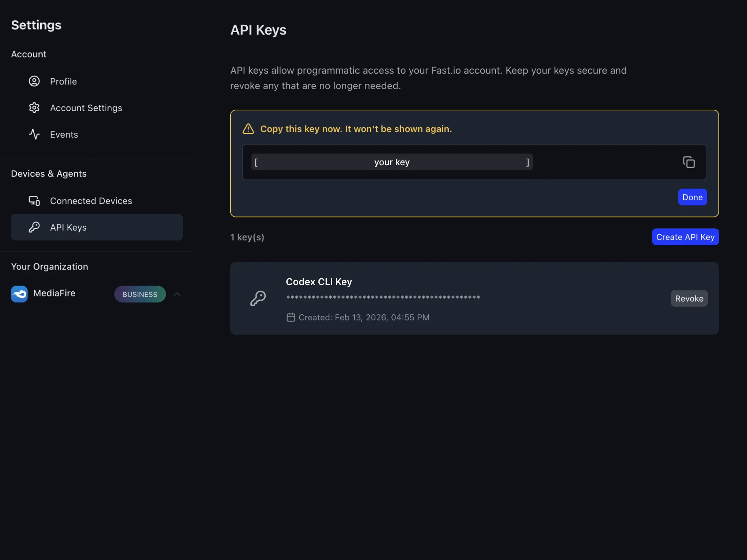Click the Done button
The height and width of the screenshot is (560, 747).
692,197
